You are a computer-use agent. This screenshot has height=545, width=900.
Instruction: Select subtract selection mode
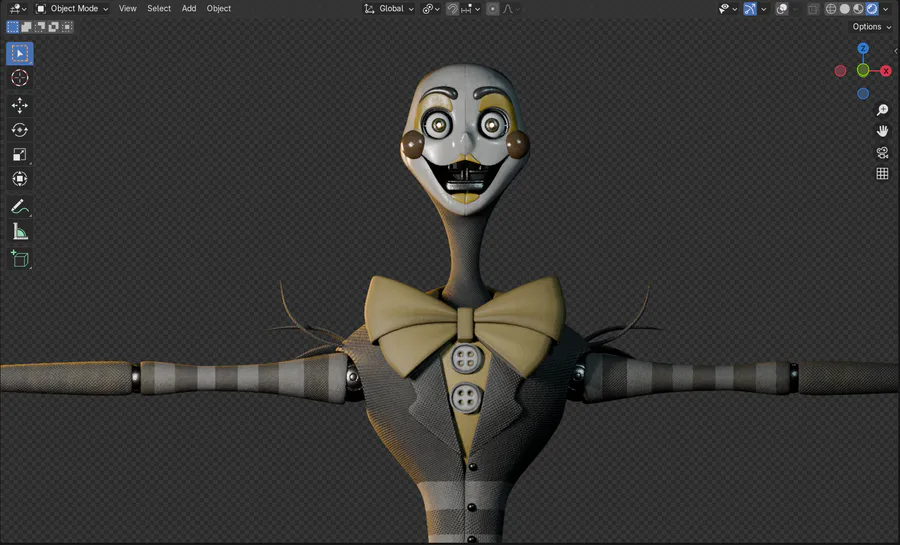[40, 27]
